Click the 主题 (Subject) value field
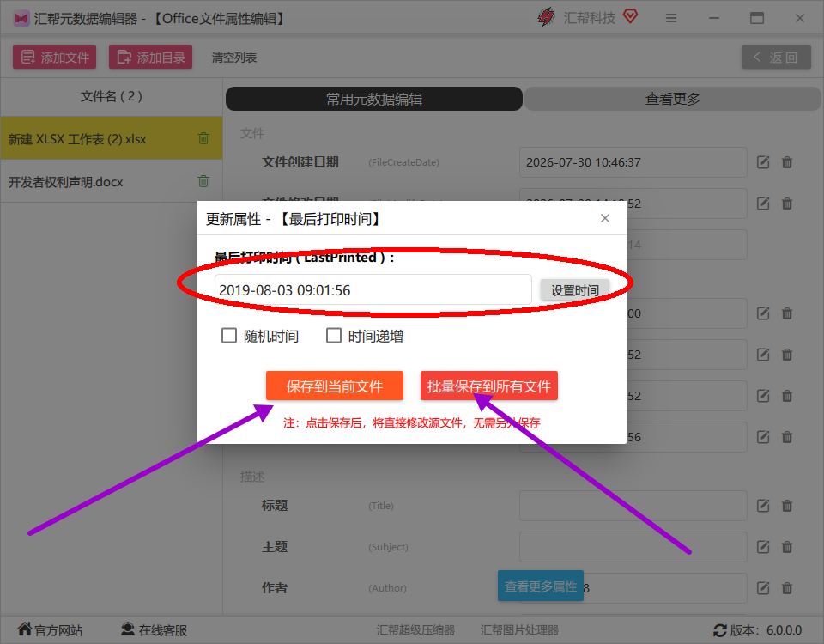This screenshot has width=824, height=644. [x=633, y=547]
